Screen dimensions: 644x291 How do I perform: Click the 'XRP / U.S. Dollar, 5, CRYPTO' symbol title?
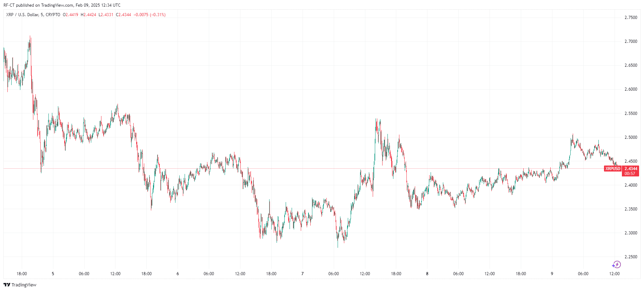click(33, 15)
